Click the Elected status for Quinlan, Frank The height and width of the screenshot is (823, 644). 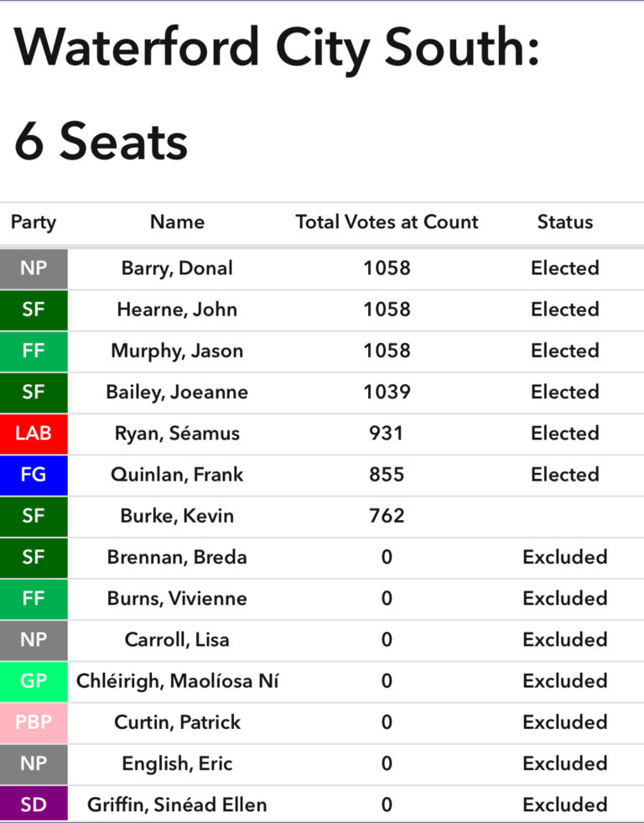[564, 475]
